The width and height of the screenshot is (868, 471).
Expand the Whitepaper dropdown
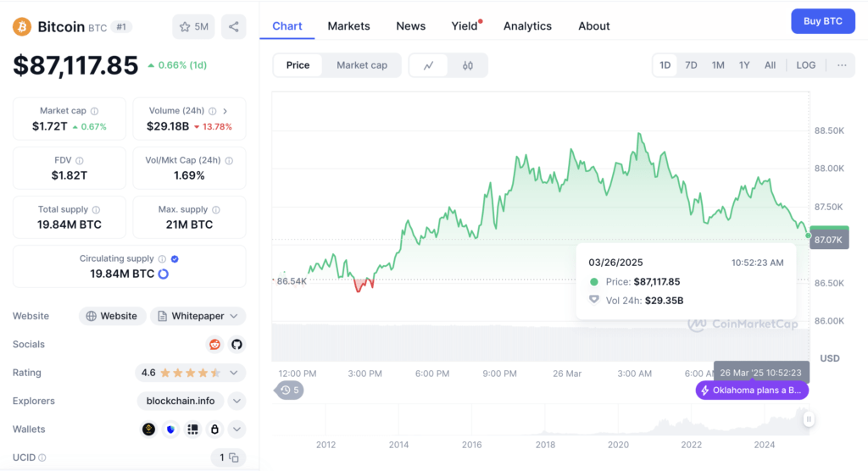(x=198, y=316)
